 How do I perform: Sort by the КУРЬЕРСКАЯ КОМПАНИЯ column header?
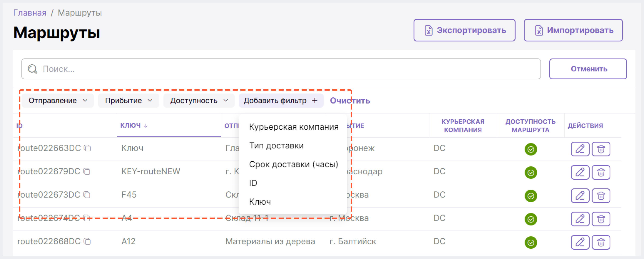(463, 126)
